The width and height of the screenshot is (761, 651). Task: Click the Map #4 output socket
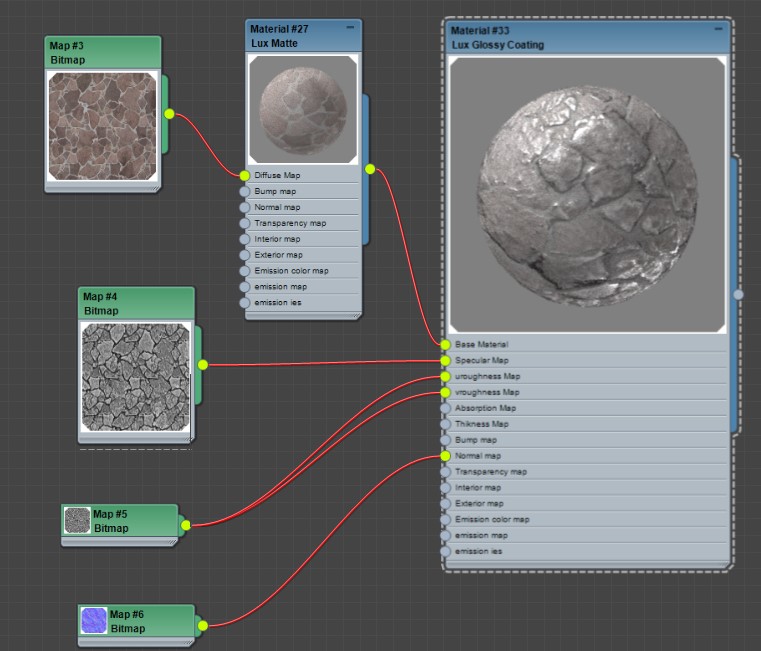203,365
